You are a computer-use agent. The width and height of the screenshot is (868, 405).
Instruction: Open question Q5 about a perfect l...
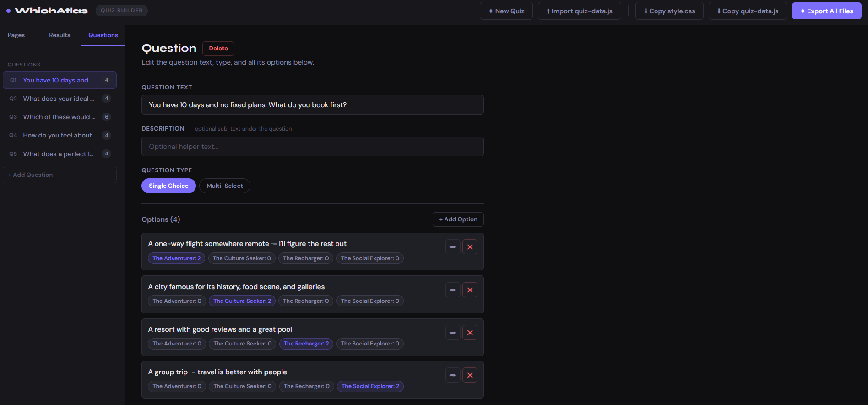click(x=60, y=154)
